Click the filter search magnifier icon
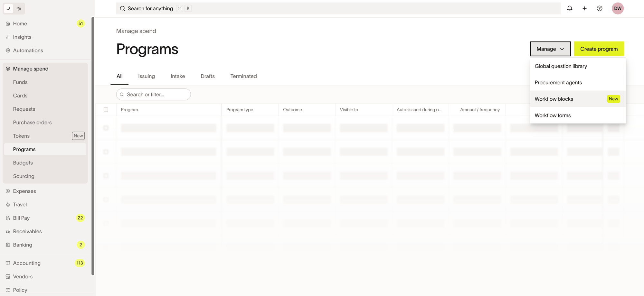 point(122,95)
